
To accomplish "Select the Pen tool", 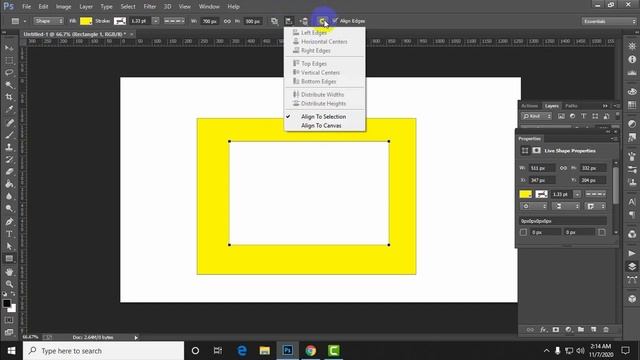I will 9,222.
